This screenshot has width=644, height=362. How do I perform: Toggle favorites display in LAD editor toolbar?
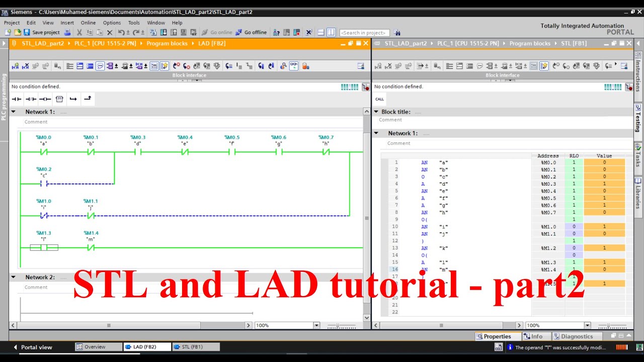click(x=164, y=66)
